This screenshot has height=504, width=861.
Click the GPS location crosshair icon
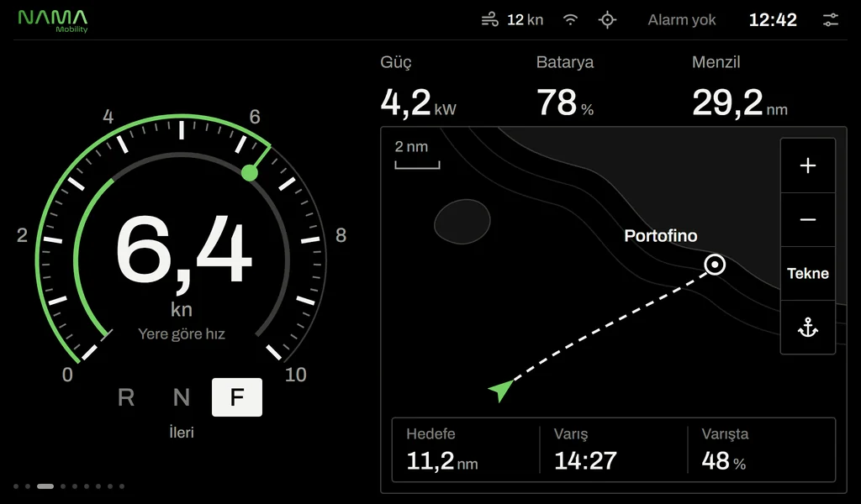pyautogui.click(x=607, y=20)
